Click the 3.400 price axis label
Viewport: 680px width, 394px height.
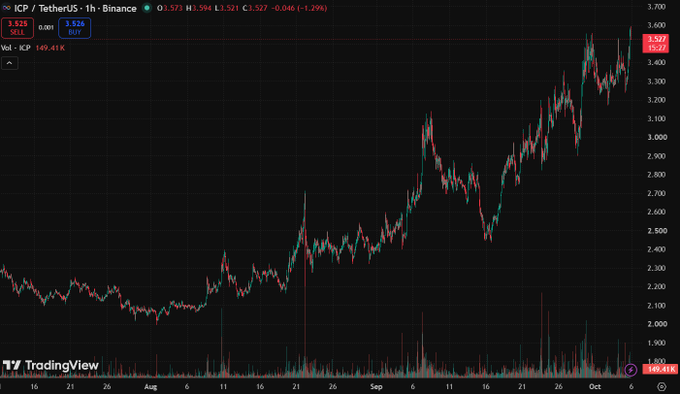coord(657,63)
